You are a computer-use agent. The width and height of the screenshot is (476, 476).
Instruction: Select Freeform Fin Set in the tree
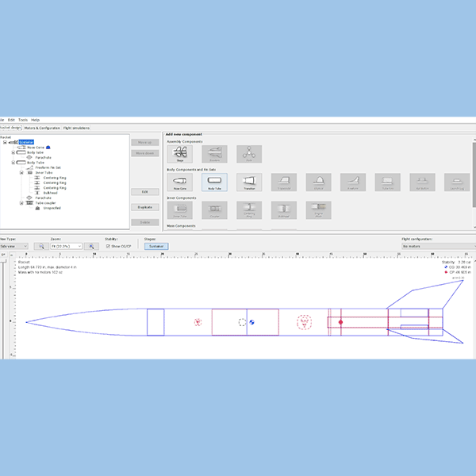click(x=48, y=167)
